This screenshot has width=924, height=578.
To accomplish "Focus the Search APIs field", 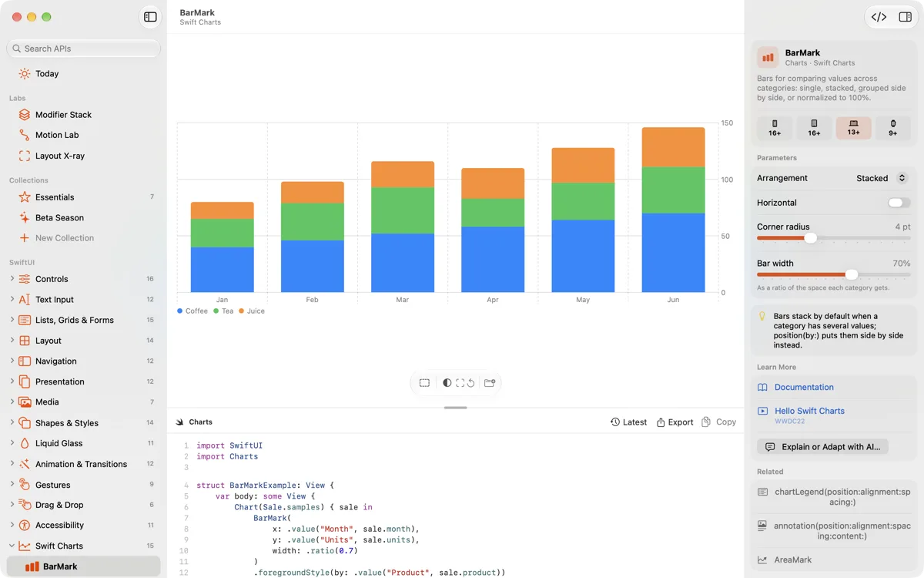I will click(x=83, y=49).
